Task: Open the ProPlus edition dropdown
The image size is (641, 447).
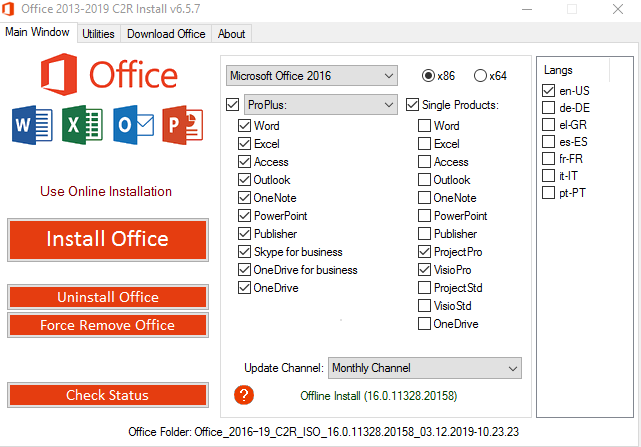Action: tap(320, 105)
